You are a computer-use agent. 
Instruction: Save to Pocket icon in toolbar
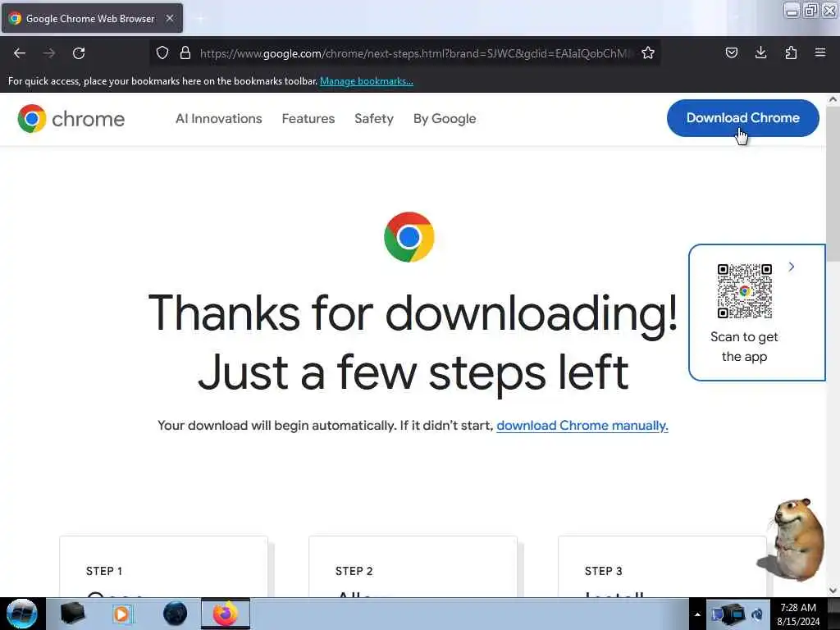pyautogui.click(x=731, y=52)
